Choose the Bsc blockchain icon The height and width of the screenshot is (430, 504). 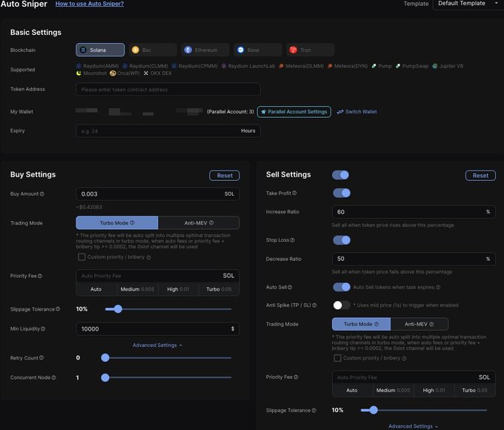click(136, 50)
